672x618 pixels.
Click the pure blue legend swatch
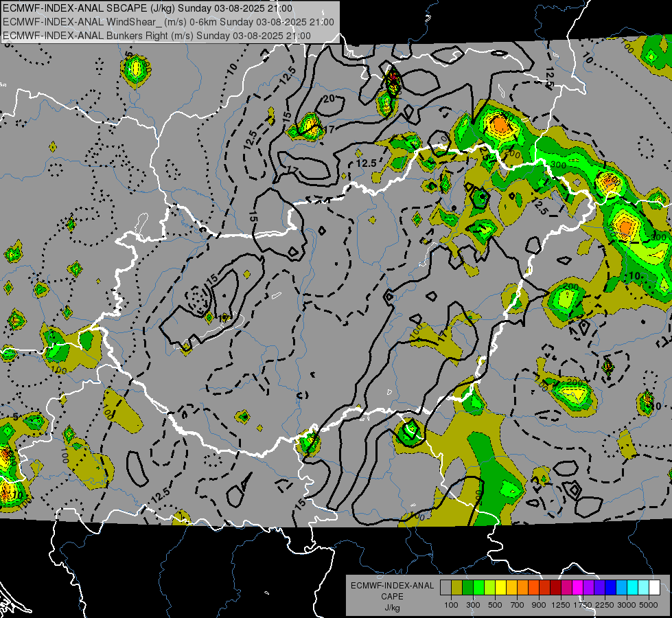tap(611, 588)
